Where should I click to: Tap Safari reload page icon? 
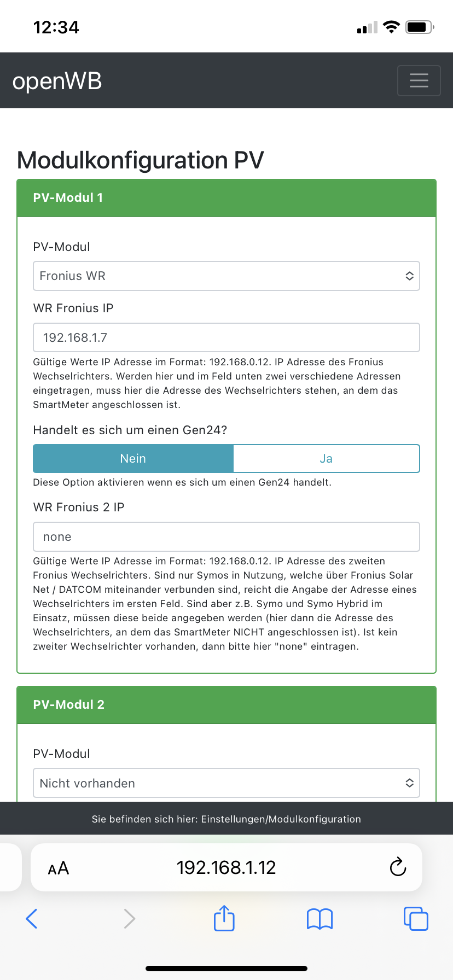[398, 867]
